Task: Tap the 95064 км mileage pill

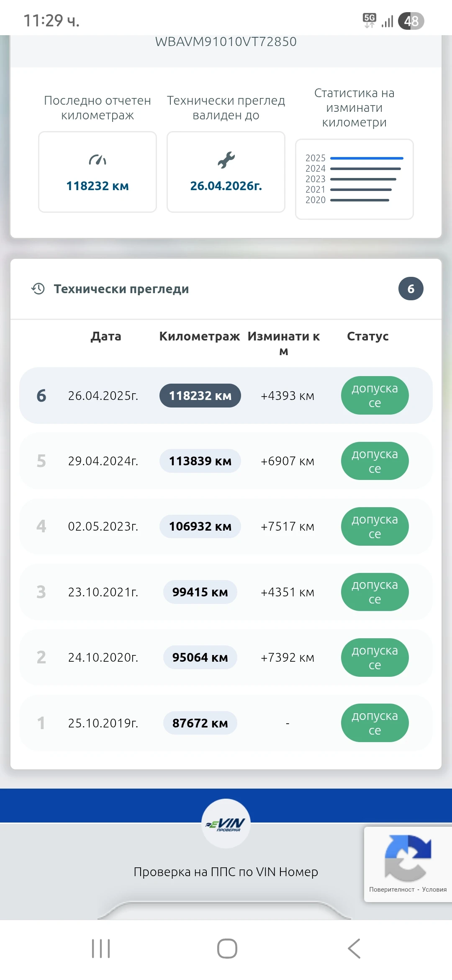Action: click(200, 658)
